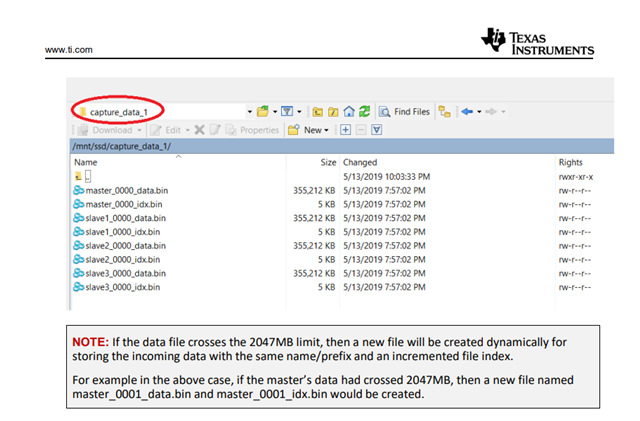Click the Edit button
Viewport: 640px width, 421px height.
point(165,130)
